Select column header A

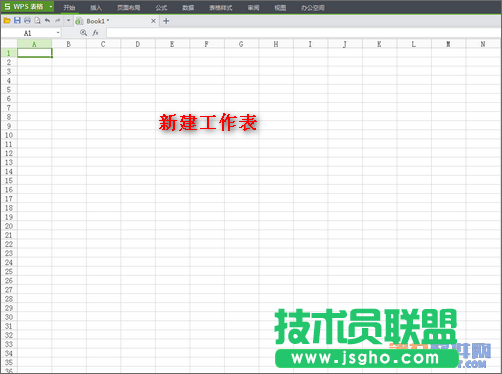point(35,44)
